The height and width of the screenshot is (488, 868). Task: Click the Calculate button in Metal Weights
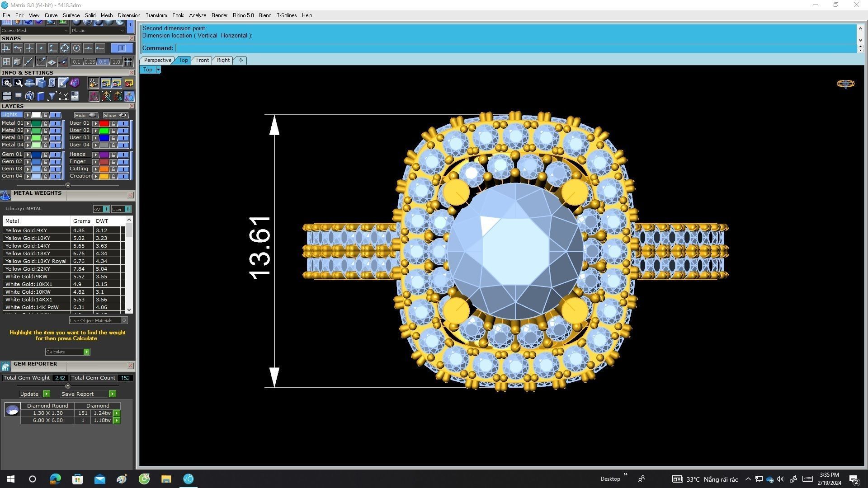67,352
